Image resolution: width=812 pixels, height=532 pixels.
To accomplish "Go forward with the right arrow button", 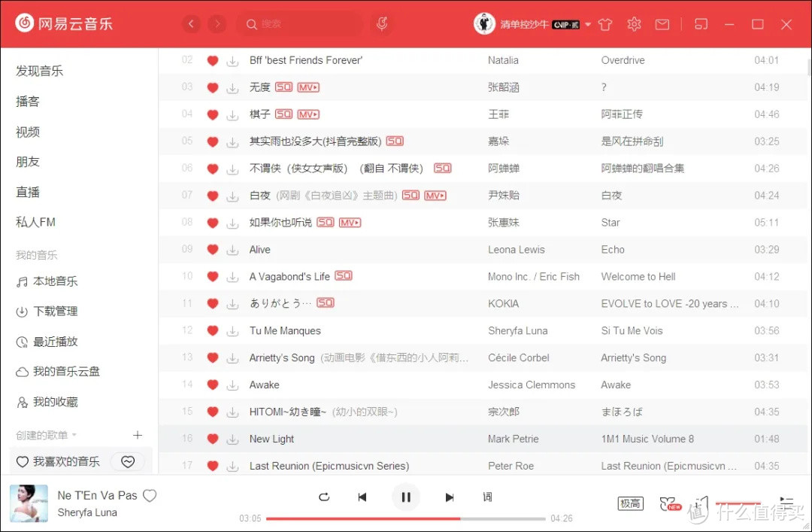I will (217, 24).
